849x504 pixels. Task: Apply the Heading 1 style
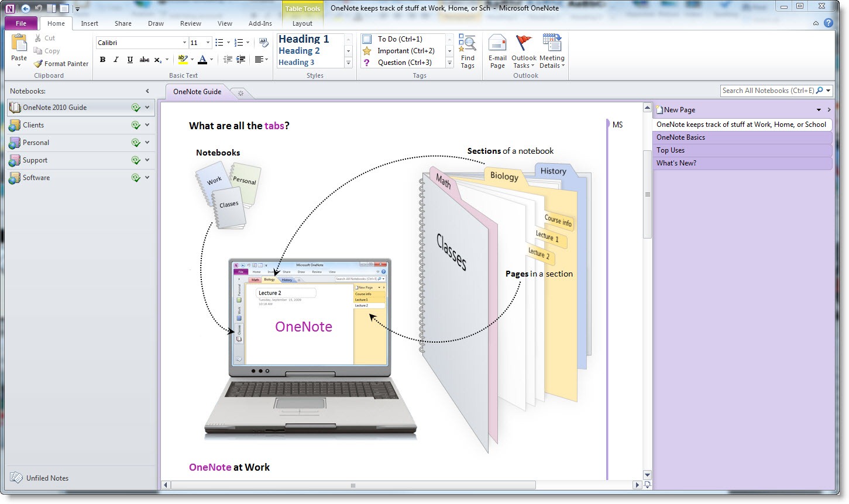tap(304, 39)
